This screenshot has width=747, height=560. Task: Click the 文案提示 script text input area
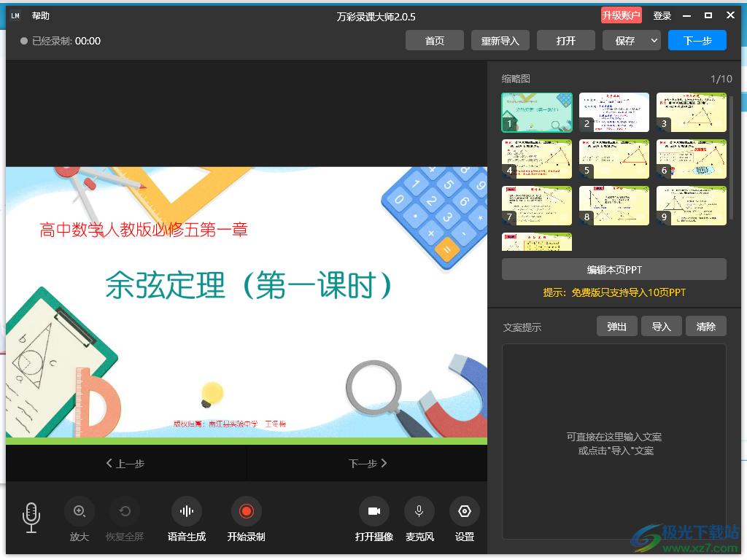(614, 443)
